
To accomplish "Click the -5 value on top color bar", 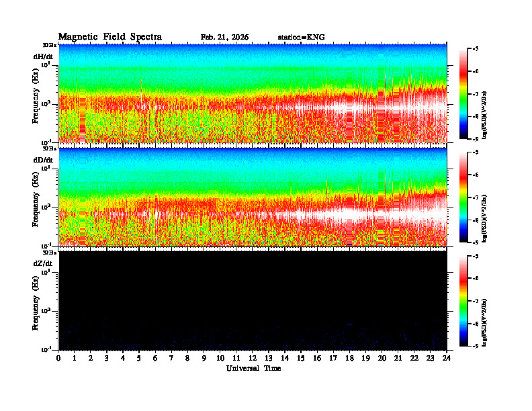I will (476, 49).
